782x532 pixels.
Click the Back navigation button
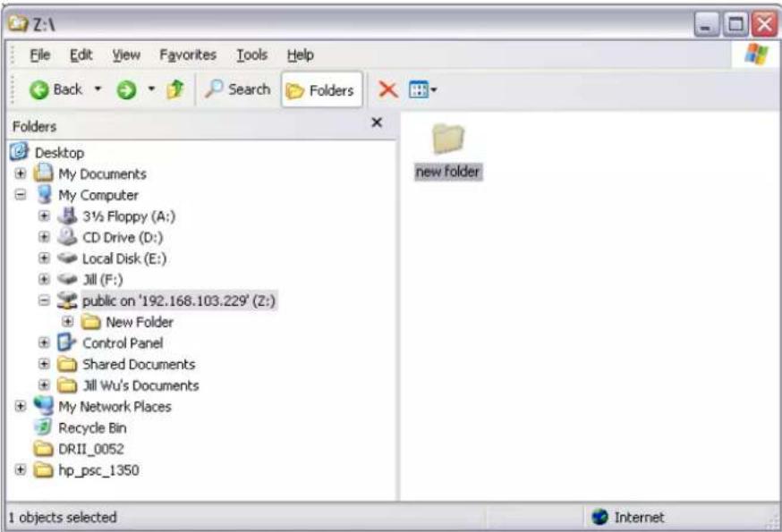[x=55, y=89]
